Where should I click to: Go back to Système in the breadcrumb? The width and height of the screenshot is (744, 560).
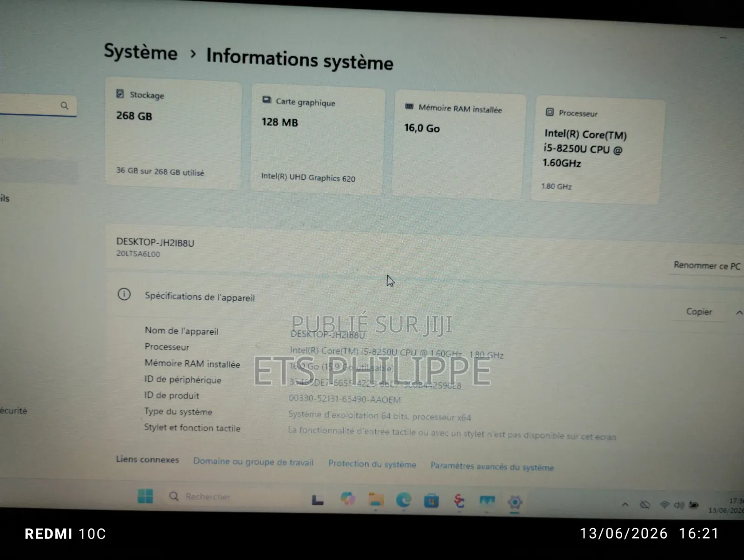[140, 52]
